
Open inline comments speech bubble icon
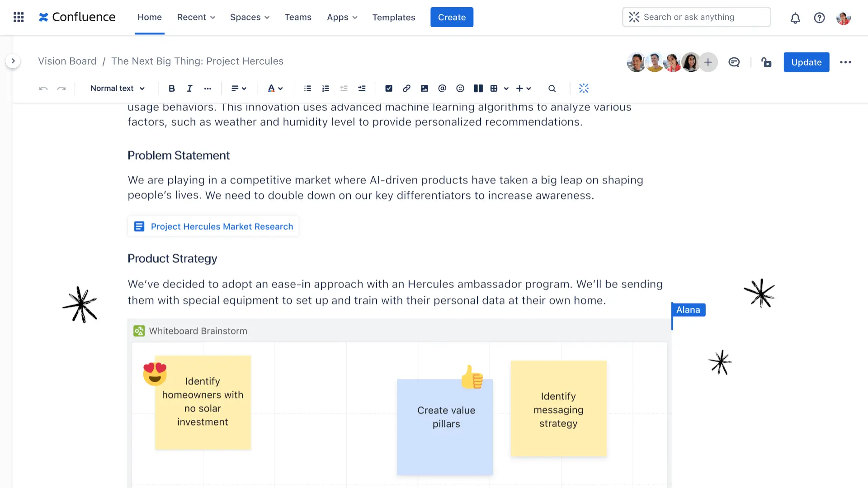pos(734,62)
